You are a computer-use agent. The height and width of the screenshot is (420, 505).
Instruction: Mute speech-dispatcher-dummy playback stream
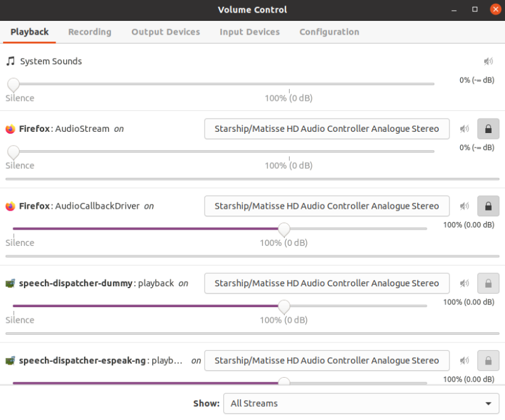[464, 283]
